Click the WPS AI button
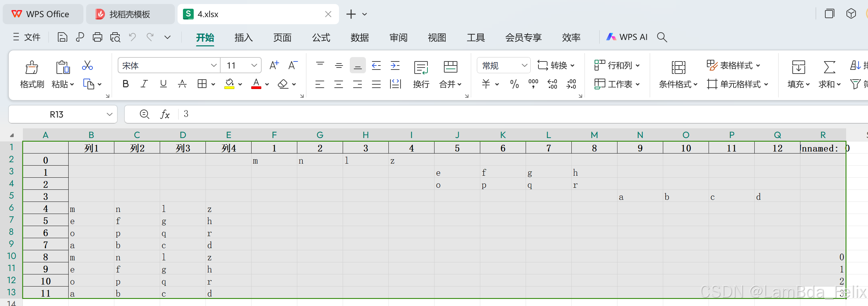Viewport: 868px width, 306px height. tap(627, 37)
